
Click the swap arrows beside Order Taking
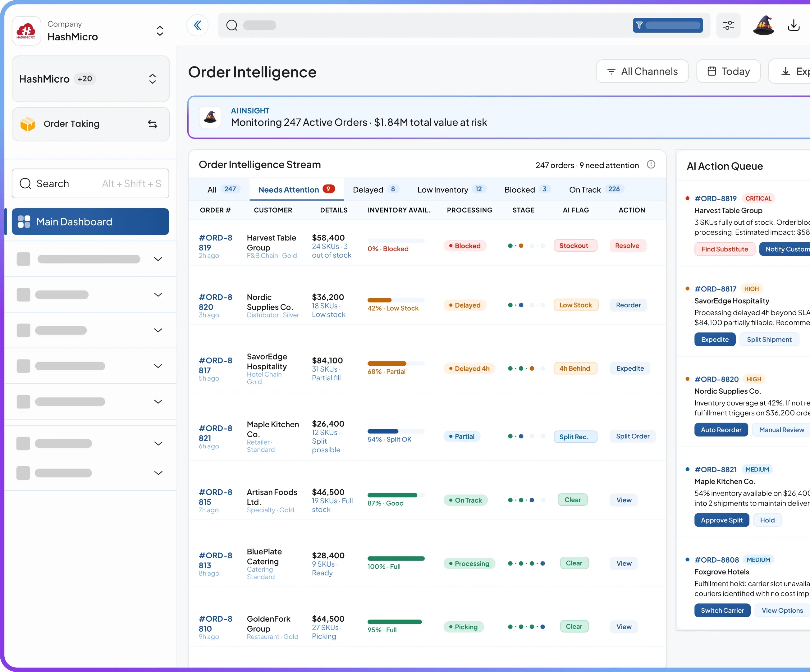[153, 124]
